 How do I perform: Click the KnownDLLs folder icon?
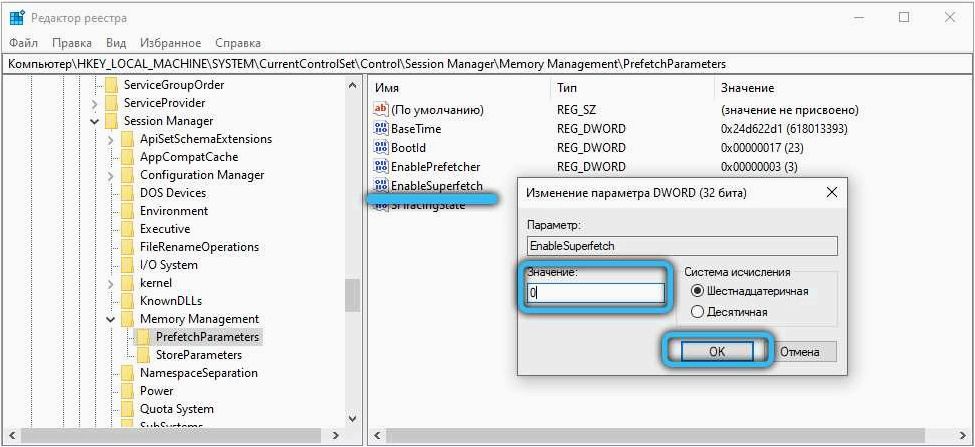pyautogui.click(x=127, y=301)
